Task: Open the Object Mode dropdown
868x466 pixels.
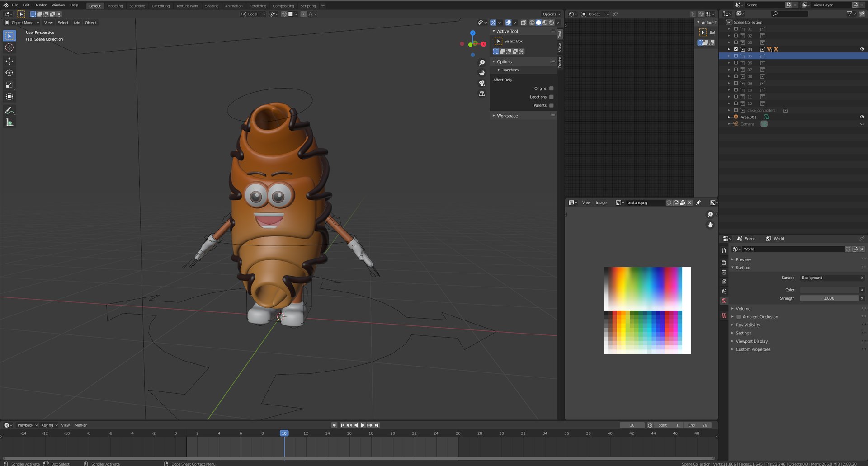Action: [x=22, y=23]
